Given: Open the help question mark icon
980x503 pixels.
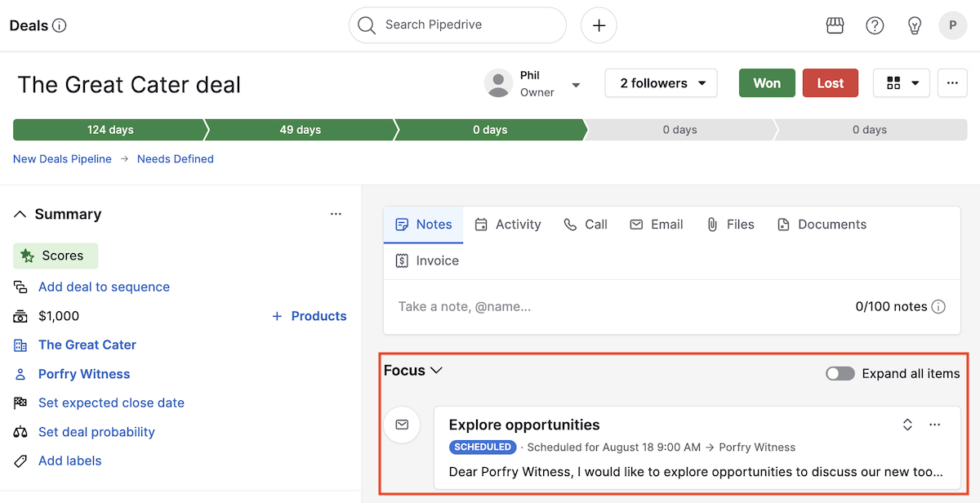Looking at the screenshot, I should 875,25.
